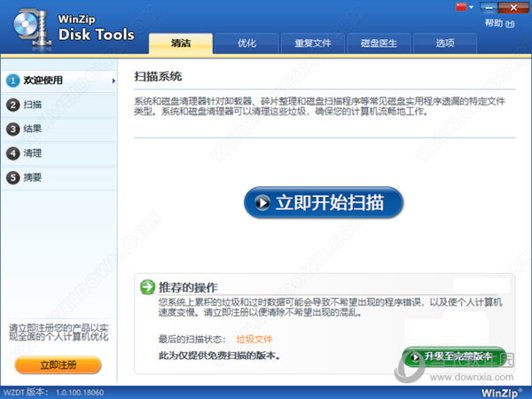Open the 优化 tab
The height and width of the screenshot is (399, 532).
click(246, 43)
